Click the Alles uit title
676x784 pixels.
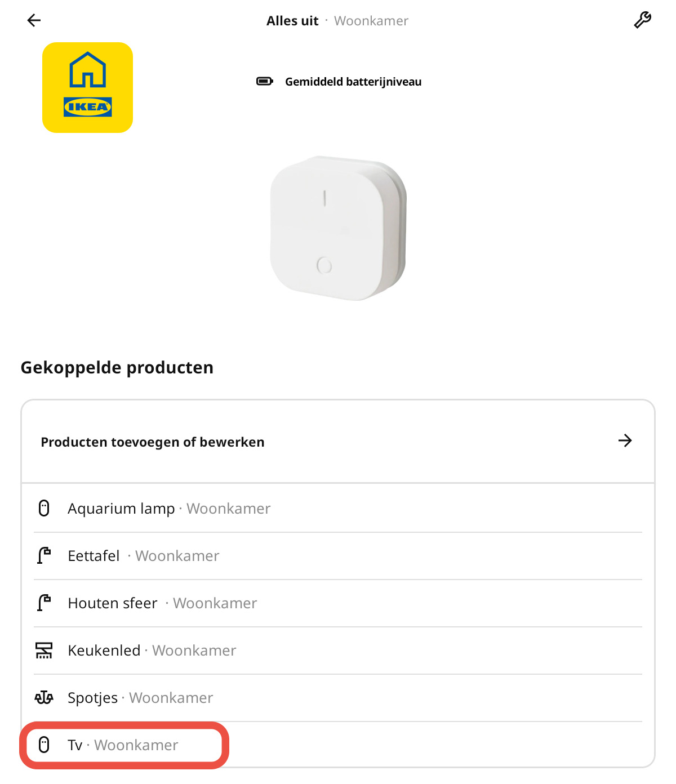tap(292, 20)
